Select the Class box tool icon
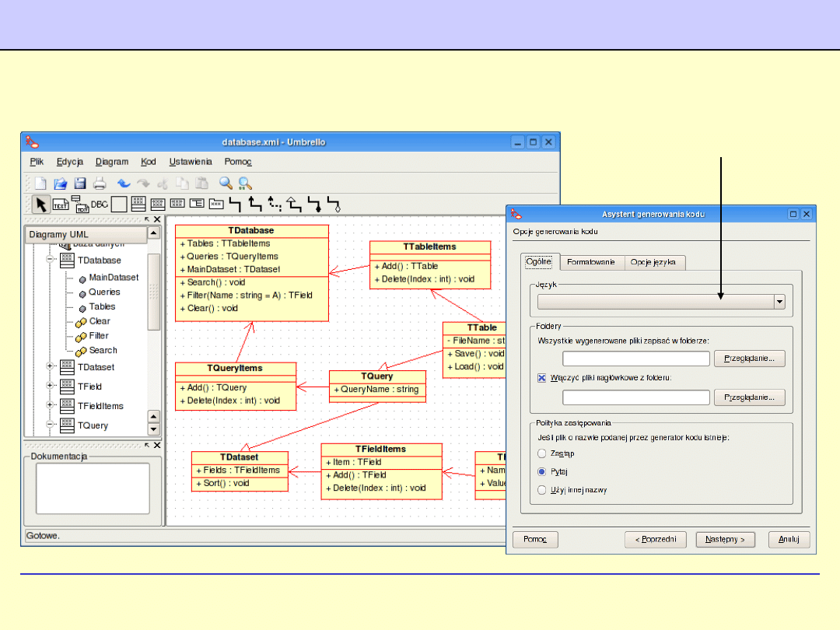This screenshot has width=840, height=630. point(138,205)
